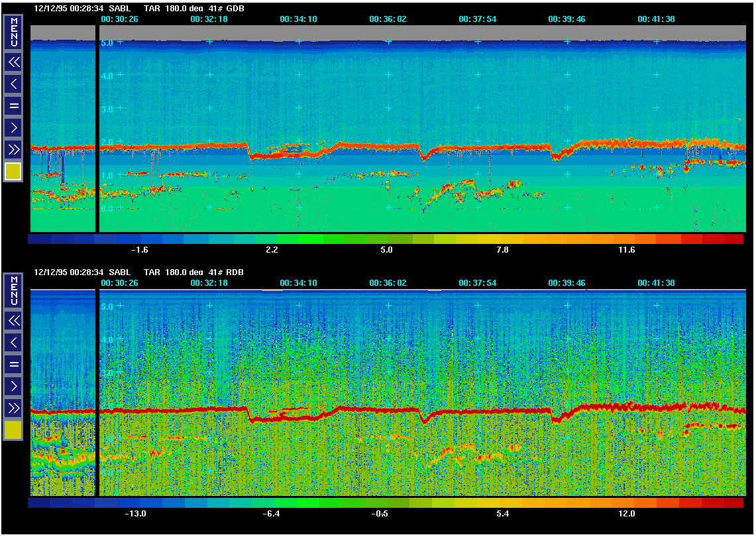Select the 00:34:10 time marker in the upper panel
The width and height of the screenshot is (756, 537).
coord(298,19)
